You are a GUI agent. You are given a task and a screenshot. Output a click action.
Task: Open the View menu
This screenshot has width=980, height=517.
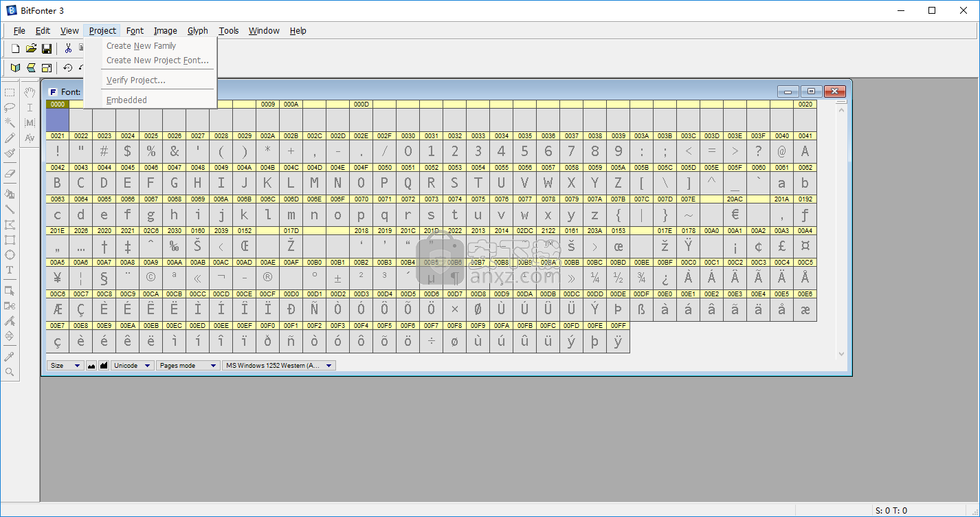tap(69, 30)
